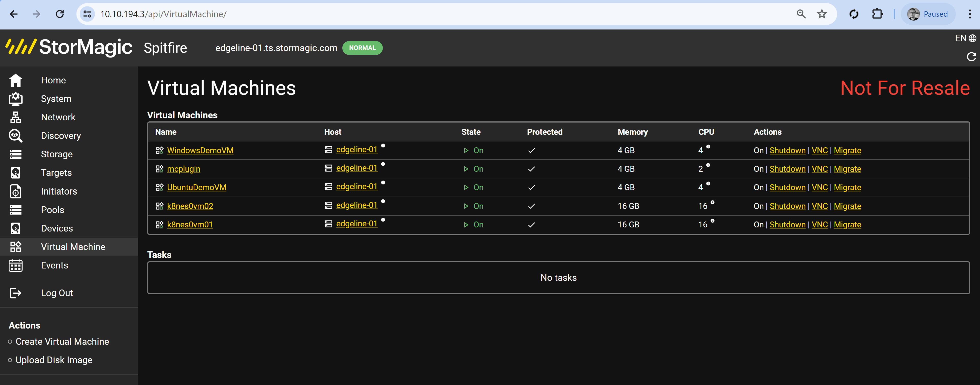Click the Name column header
The width and height of the screenshot is (980, 385).
(x=165, y=132)
